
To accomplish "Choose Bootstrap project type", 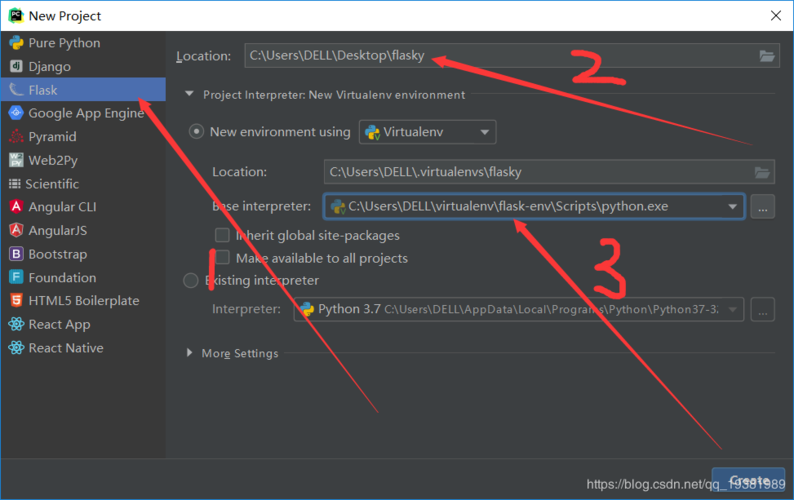I will pos(83,254).
